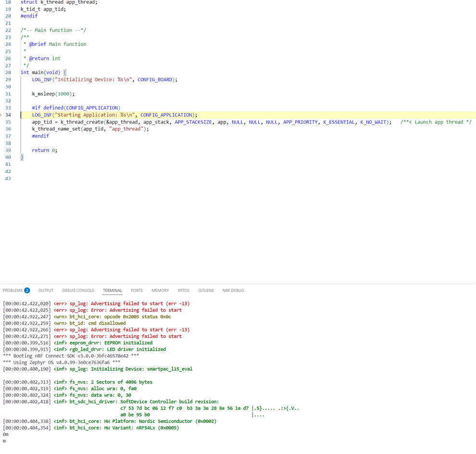Open the PROBLEMS panel tab
This screenshot has width=476, height=454.
tap(13, 290)
